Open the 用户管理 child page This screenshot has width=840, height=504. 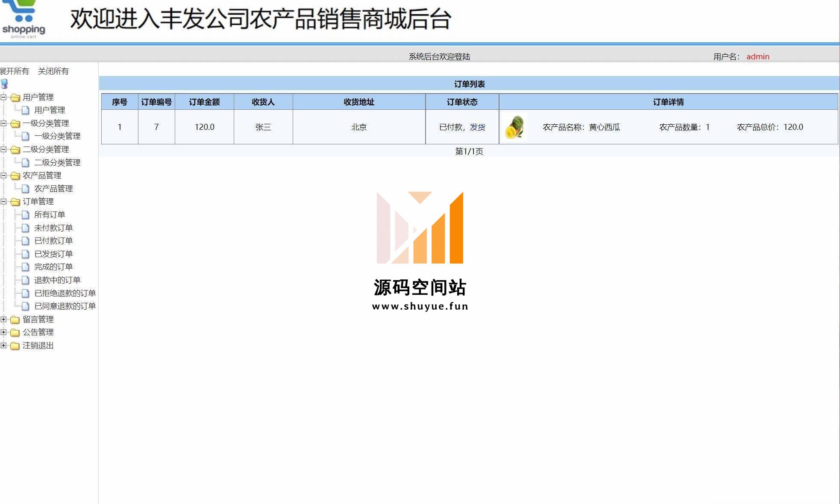tap(50, 110)
